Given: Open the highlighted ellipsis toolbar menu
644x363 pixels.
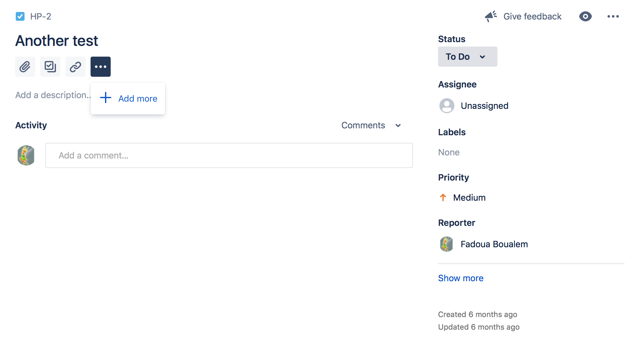Looking at the screenshot, I should point(100,67).
